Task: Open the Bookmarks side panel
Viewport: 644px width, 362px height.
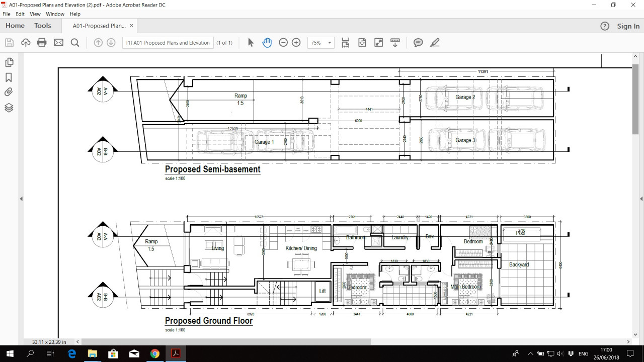Action: click(x=9, y=77)
